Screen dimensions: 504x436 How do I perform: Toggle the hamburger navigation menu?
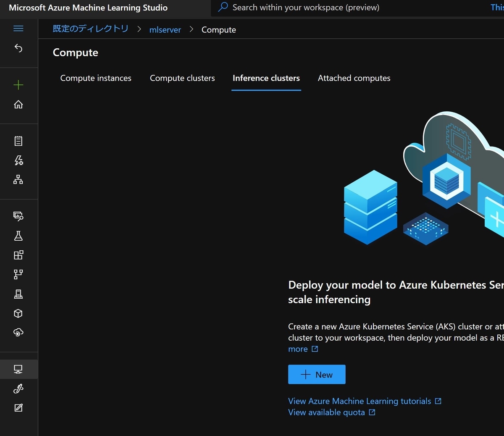pyautogui.click(x=18, y=29)
